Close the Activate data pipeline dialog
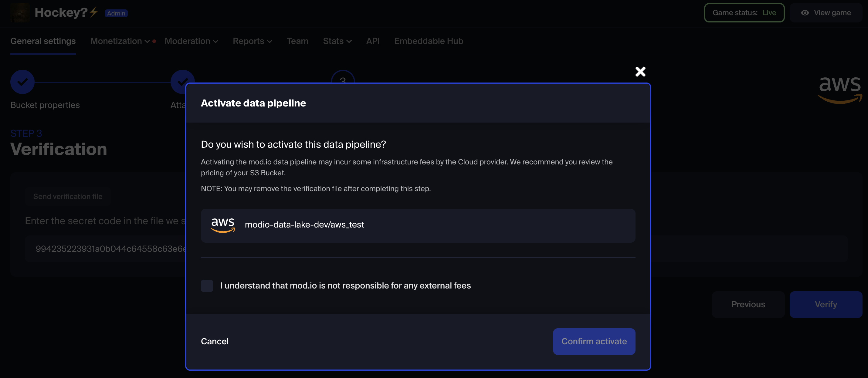 tap(640, 71)
